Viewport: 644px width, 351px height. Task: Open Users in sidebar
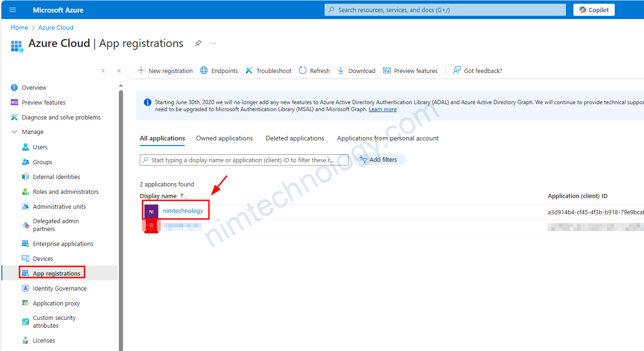point(40,147)
